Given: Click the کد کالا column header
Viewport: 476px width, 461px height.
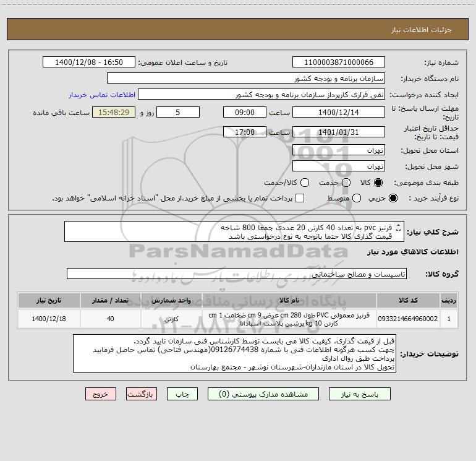Looking at the screenshot, I should point(408,300).
